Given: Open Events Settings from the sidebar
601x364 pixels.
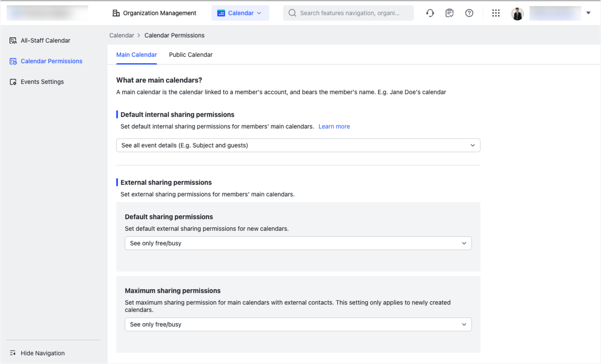Looking at the screenshot, I should (12, 82).
